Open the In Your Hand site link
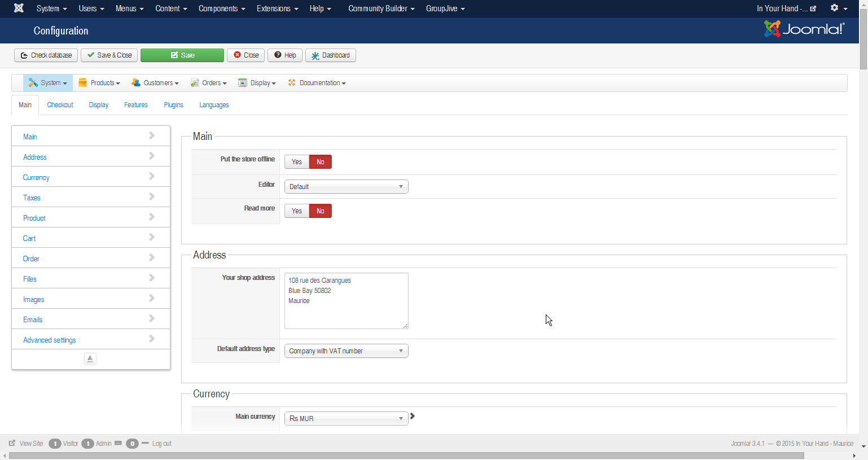 (x=786, y=8)
